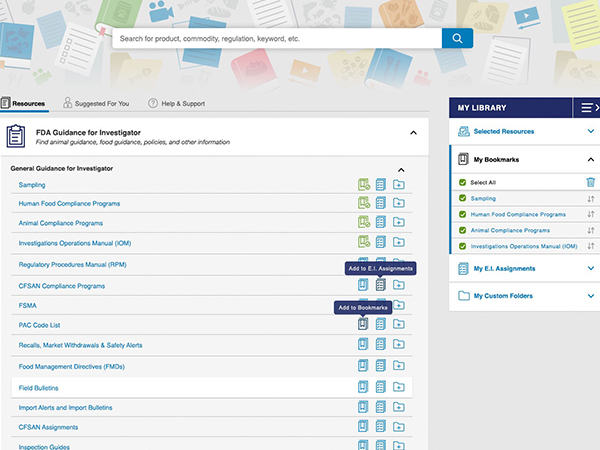The height and width of the screenshot is (450, 600).
Task: Uncheck the Sampling bookmark checkbox
Action: 462,198
